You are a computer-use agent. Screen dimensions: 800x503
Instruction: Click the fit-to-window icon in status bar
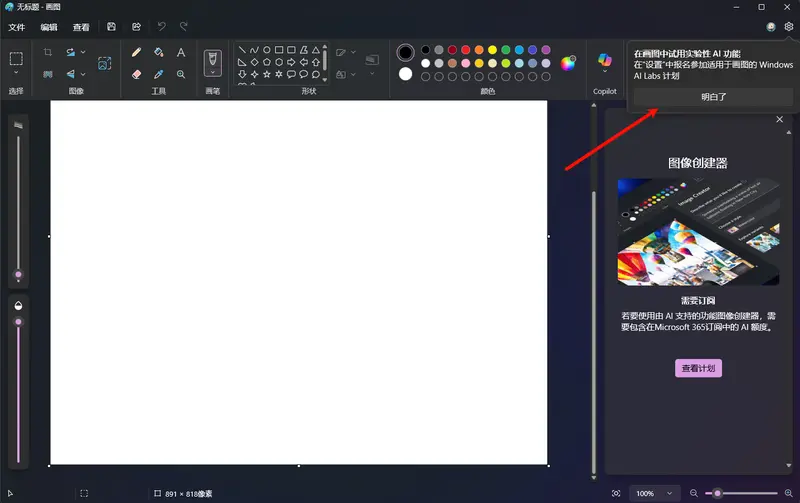[x=616, y=493]
